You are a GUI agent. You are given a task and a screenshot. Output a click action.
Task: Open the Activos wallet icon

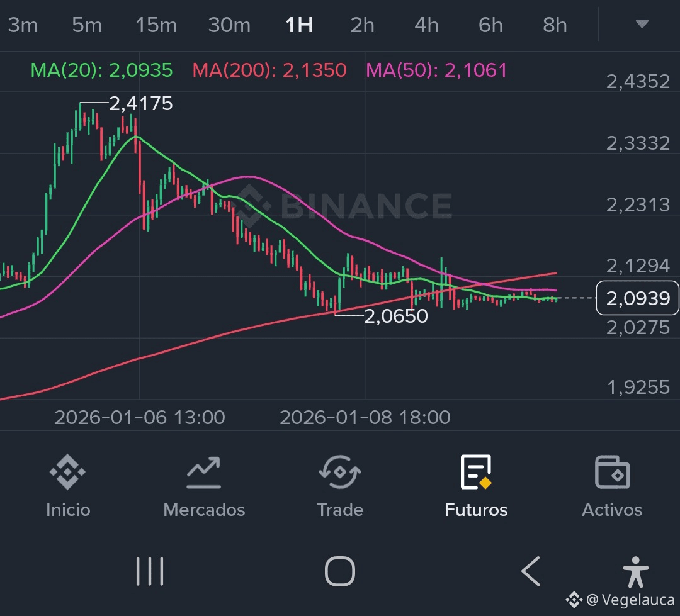(x=612, y=473)
